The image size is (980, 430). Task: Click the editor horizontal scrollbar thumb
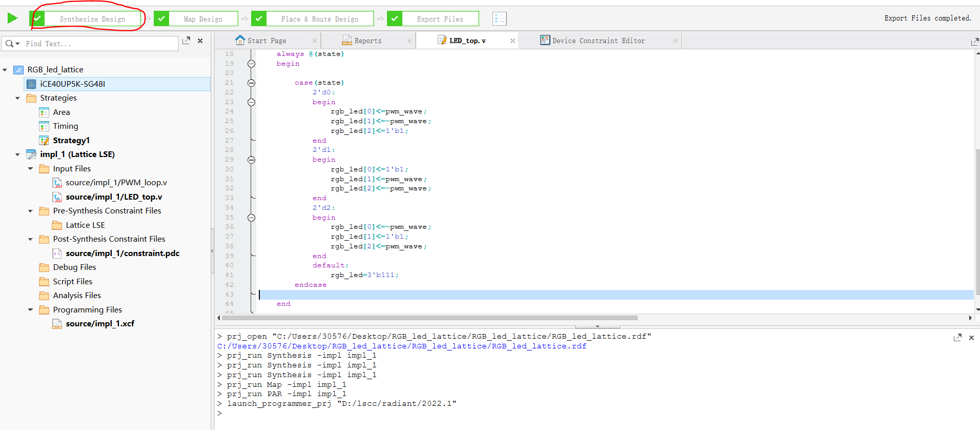(x=430, y=318)
